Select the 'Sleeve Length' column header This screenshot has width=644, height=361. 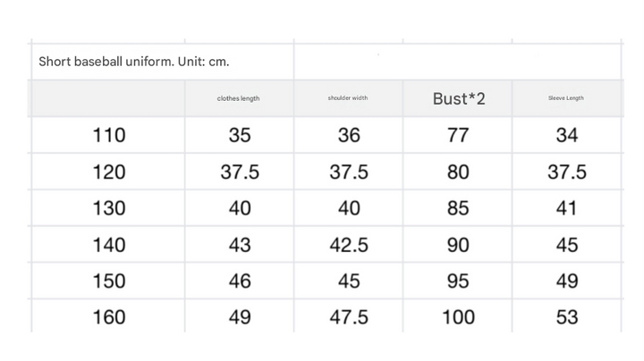click(x=566, y=98)
